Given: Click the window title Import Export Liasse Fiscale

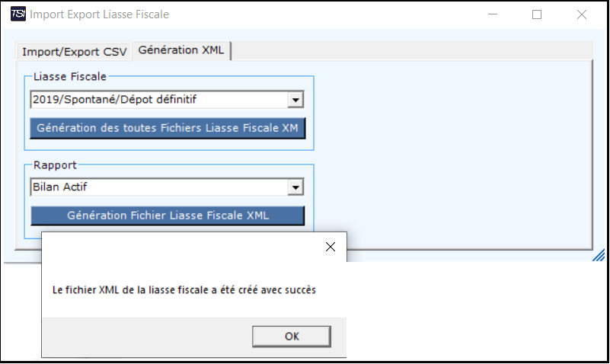Looking at the screenshot, I should 99,14.
